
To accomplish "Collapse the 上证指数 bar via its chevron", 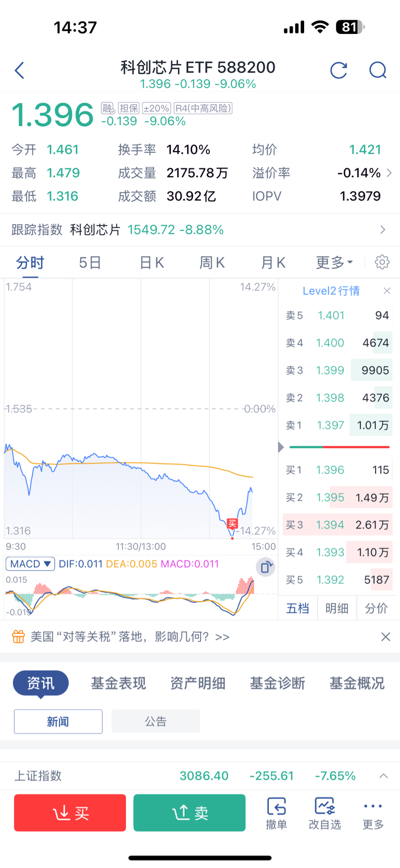I will pos(383,776).
